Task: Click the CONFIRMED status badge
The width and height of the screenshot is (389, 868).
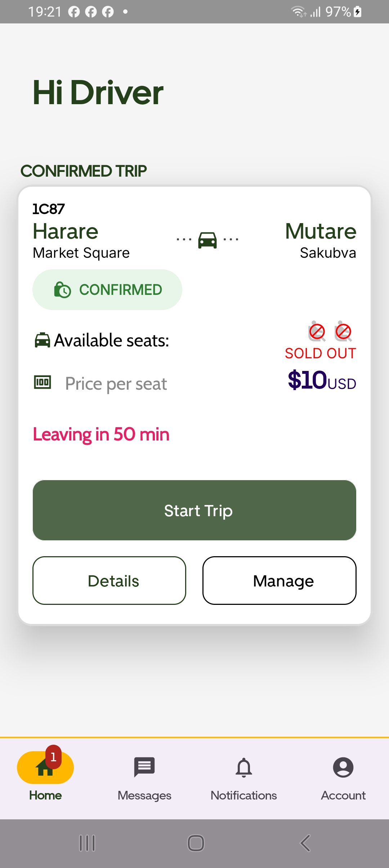Action: [x=107, y=290]
